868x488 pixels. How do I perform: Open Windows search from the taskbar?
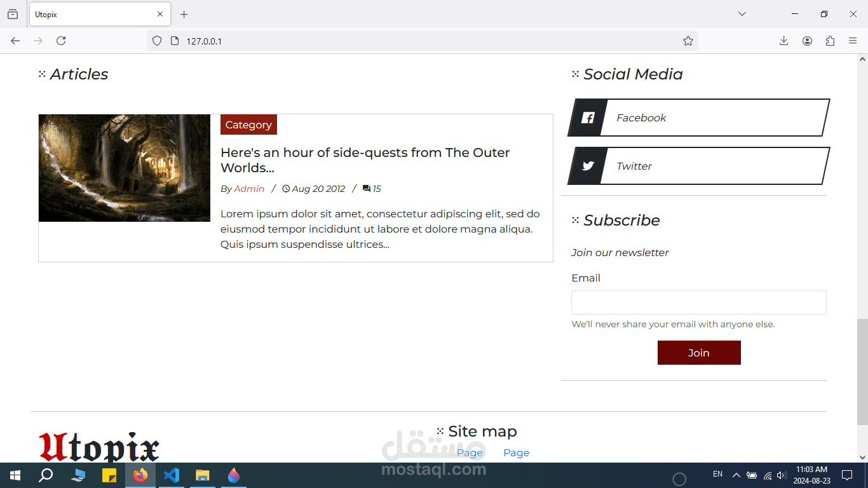click(x=46, y=475)
